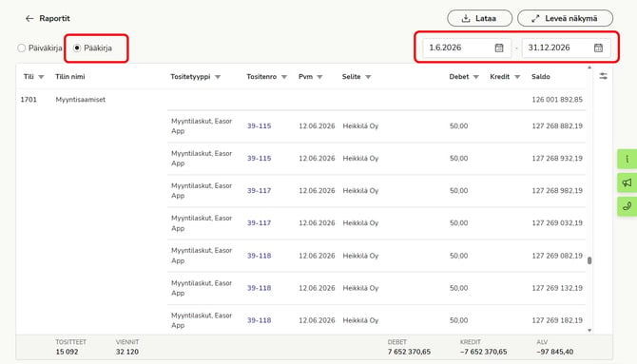Switch to Leveä näkymä wide view
This screenshot has width=637, height=364.
pos(565,18)
